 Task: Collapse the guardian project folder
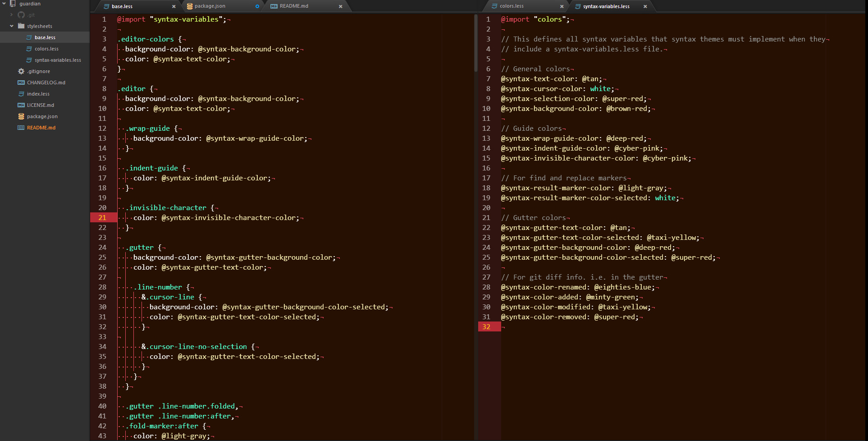(4, 4)
